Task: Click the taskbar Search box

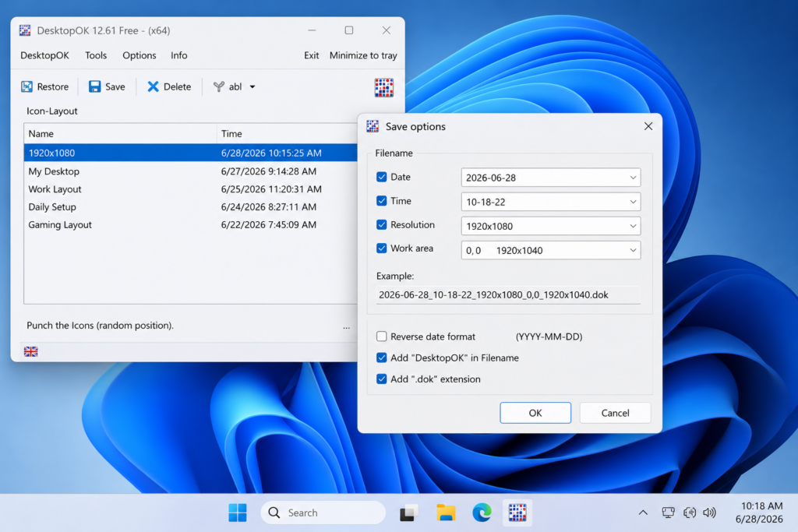Action: click(323, 513)
